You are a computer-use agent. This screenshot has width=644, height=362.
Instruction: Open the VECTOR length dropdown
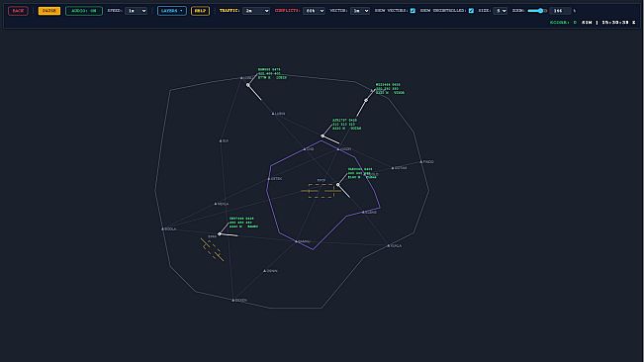click(x=360, y=11)
